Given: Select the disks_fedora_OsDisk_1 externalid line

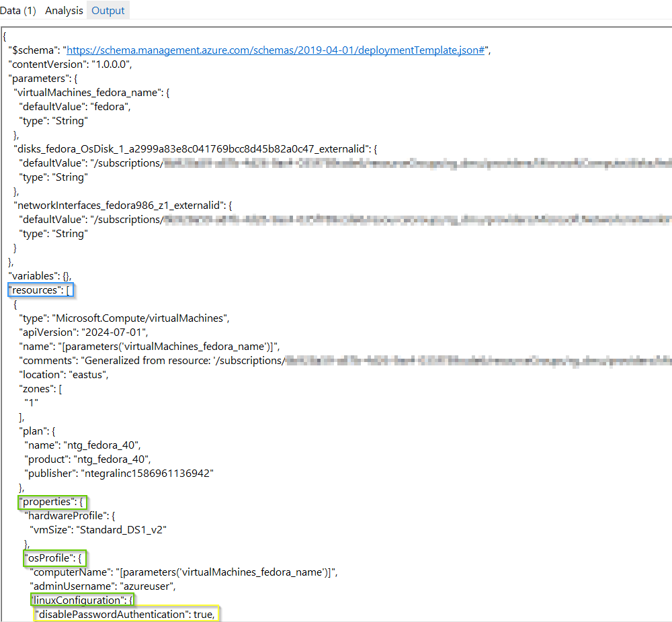Looking at the screenshot, I should pyautogui.click(x=196, y=149).
